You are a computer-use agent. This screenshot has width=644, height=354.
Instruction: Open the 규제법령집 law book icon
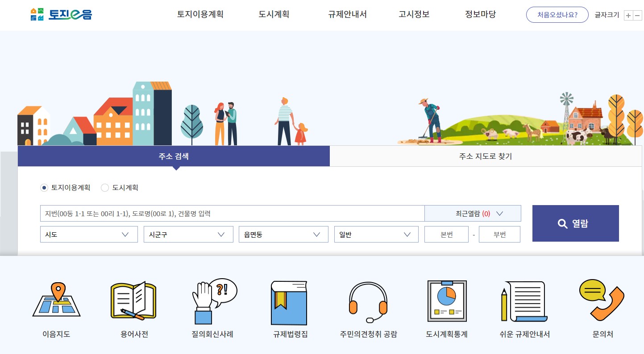click(x=289, y=308)
